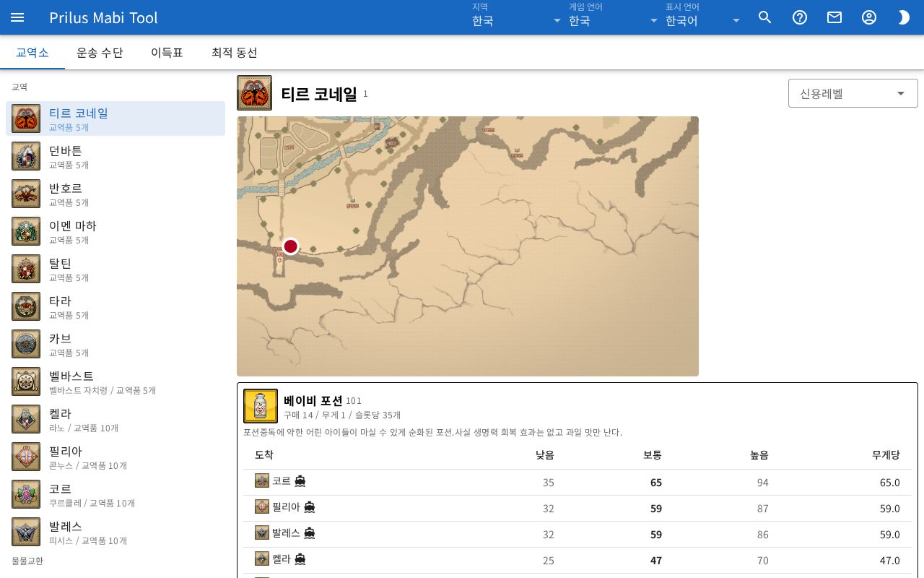
Task: Switch to the 운송 수단 tab
Action: pyautogui.click(x=100, y=53)
